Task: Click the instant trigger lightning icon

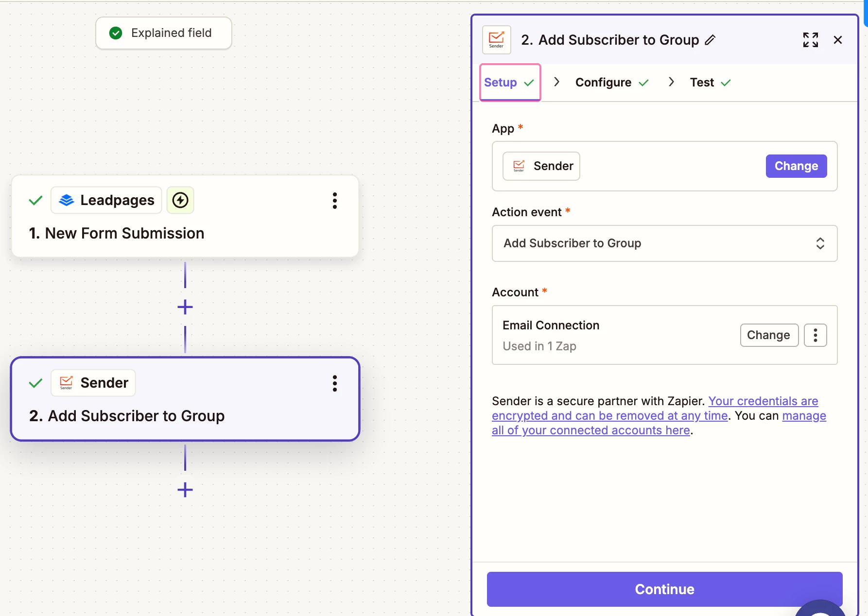Action: 180,200
